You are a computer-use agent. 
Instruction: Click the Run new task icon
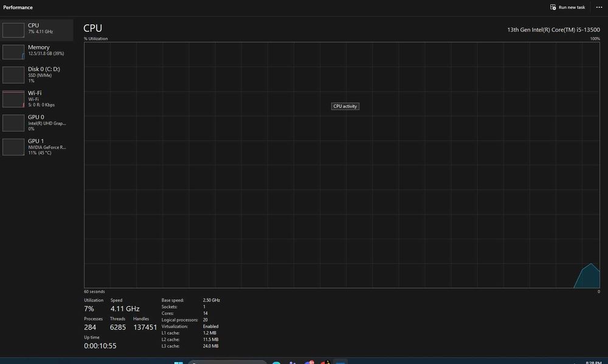553,7
